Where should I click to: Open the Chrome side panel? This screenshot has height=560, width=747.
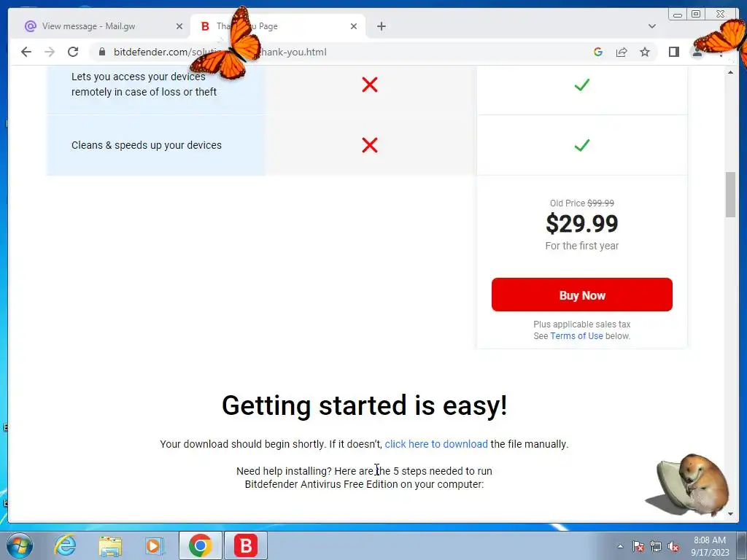[673, 52]
